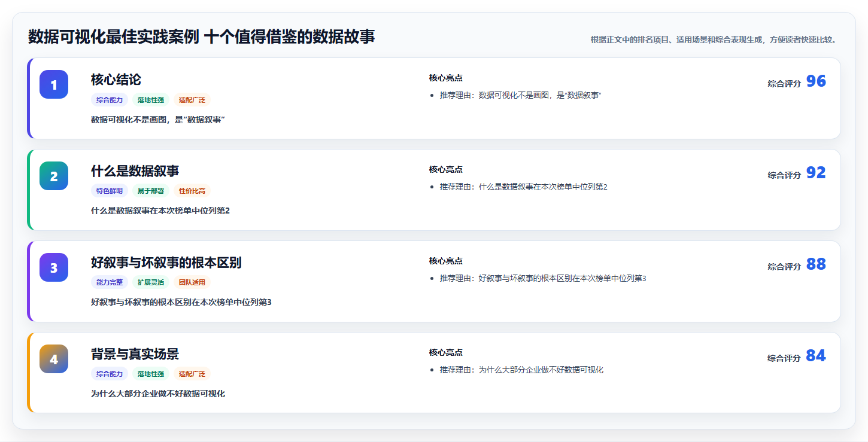
Task: Open the 背景与真实场景 card title
Action: click(135, 354)
